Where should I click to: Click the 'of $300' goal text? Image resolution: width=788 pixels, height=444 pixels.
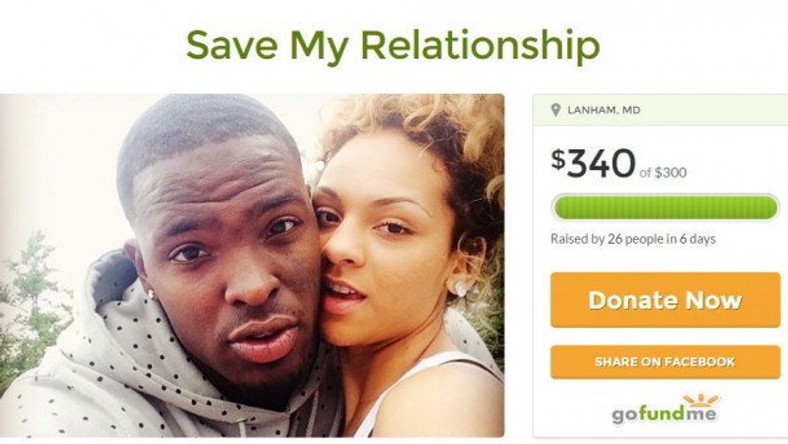663,173
